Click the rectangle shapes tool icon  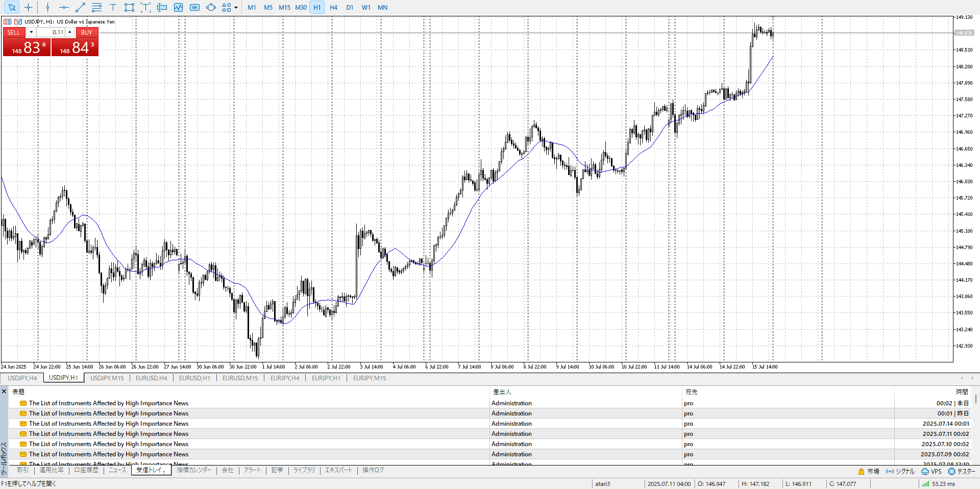click(129, 7)
